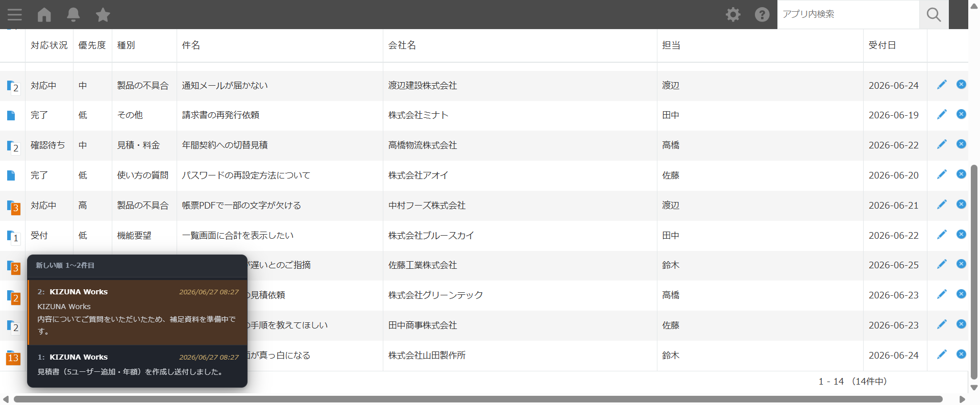
Task: Sort by 会社名 column header
Action: click(x=402, y=45)
